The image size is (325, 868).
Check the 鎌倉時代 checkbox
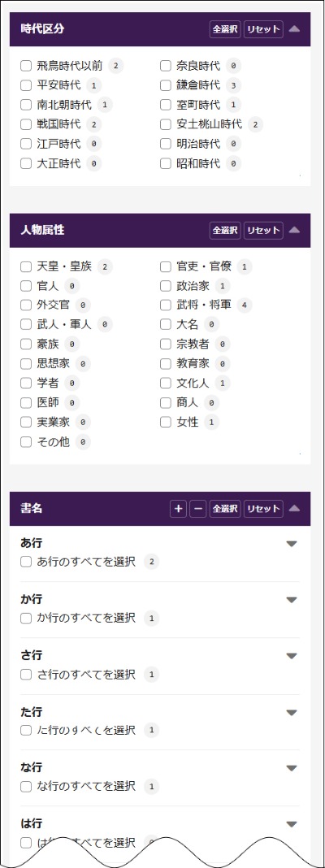click(x=166, y=85)
